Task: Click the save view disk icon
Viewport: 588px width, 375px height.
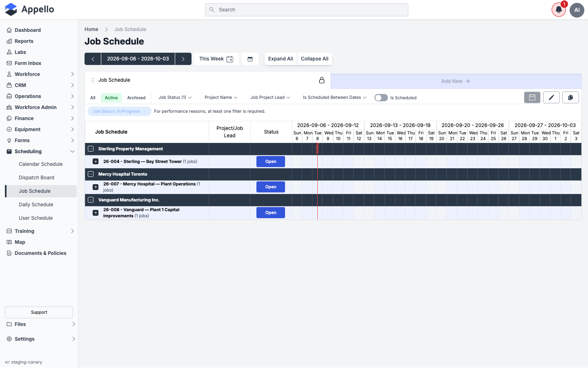Action: pyautogui.click(x=532, y=97)
